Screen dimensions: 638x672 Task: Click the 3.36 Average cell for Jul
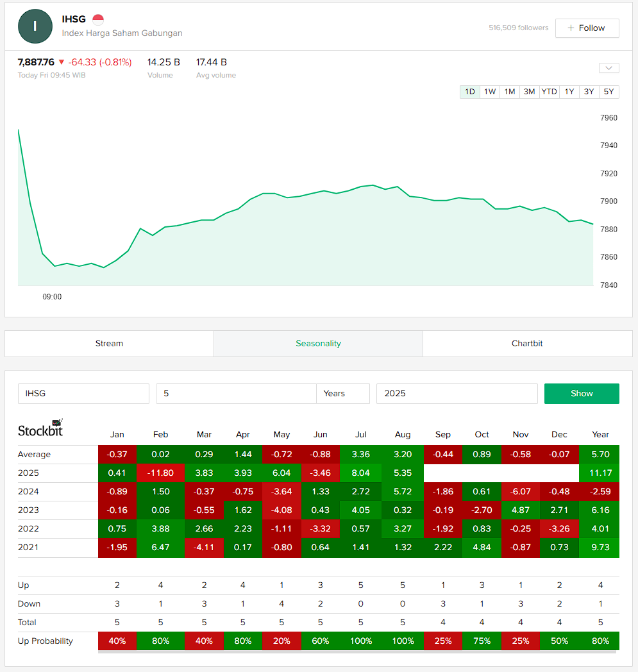pos(361,454)
